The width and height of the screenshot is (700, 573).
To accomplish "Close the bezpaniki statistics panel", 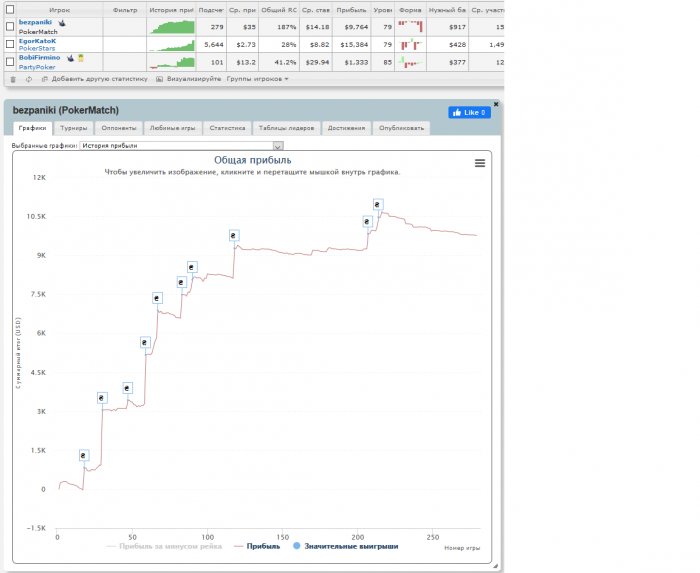I will (x=495, y=103).
